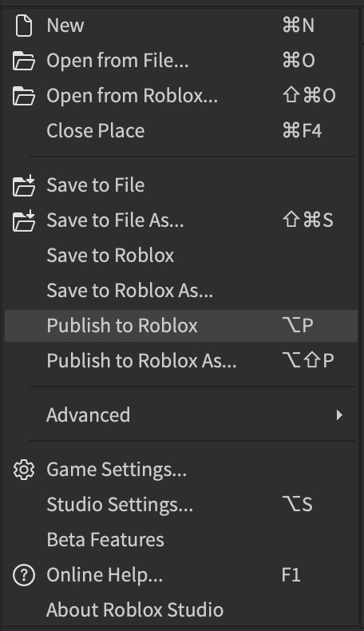Click the Open from Roblox folder icon

[x=24, y=96]
